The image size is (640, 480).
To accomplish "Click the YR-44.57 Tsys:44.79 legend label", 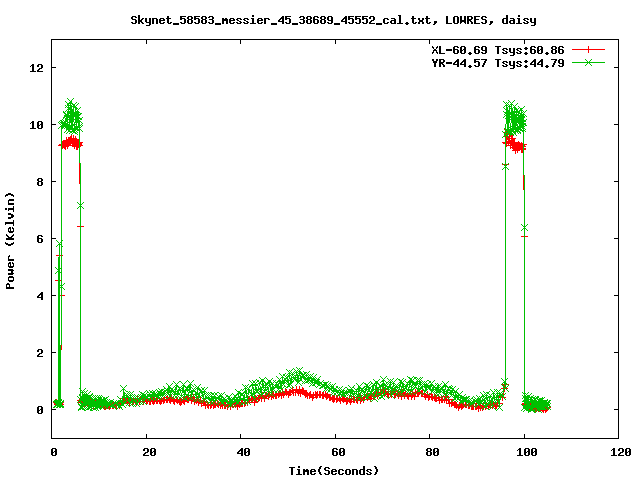I will pos(498,63).
